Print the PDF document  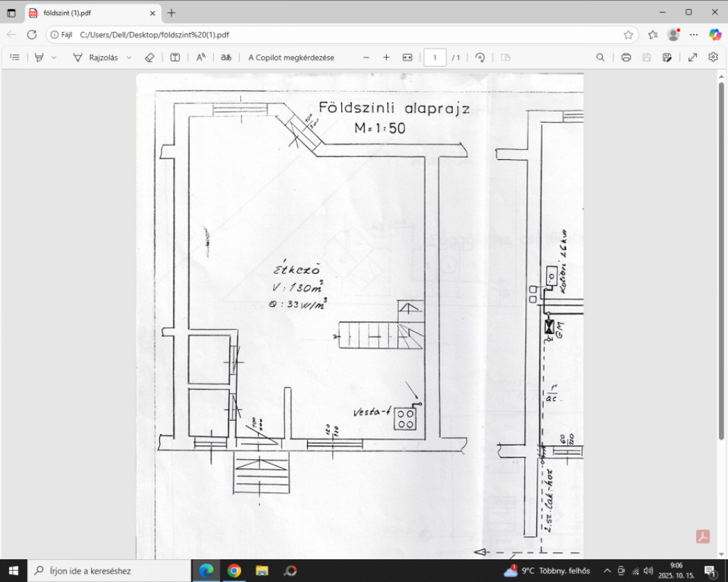[x=626, y=58]
